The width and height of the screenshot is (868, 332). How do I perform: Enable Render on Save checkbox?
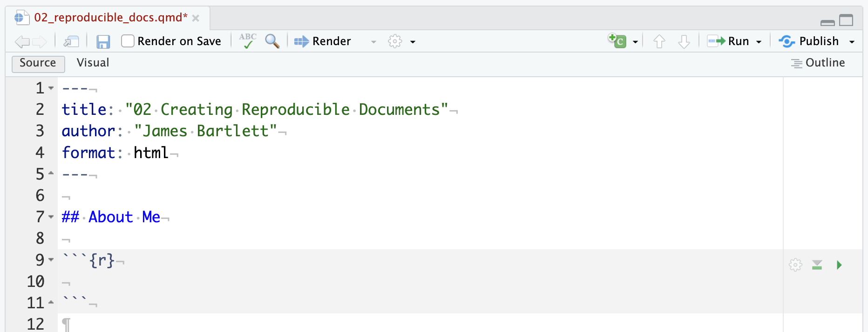coord(128,41)
